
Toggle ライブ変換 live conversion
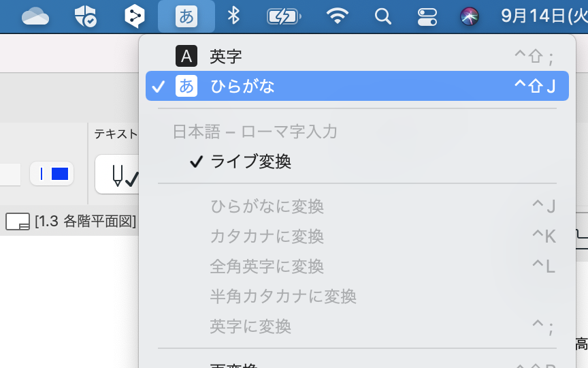pyautogui.click(x=357, y=162)
